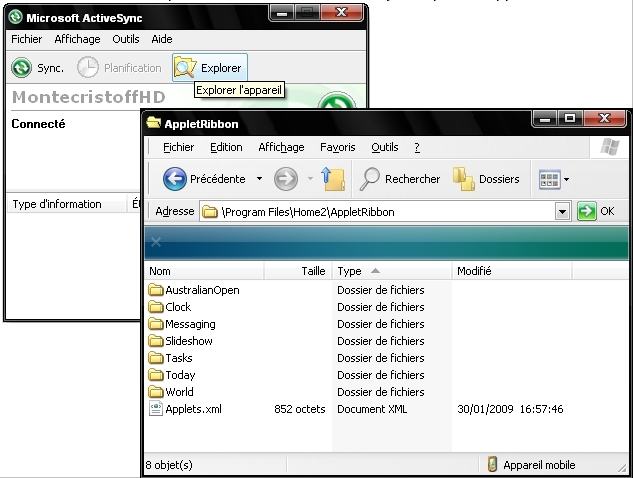Open the Outils menu in ActiveSync
Image resolution: width=633 pixels, height=478 pixels.
(x=125, y=39)
